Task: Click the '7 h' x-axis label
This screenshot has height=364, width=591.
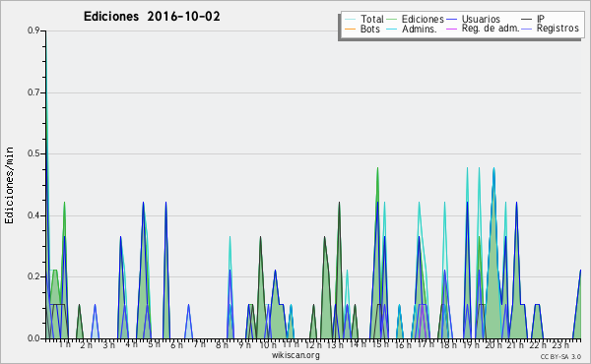Action: click(199, 343)
